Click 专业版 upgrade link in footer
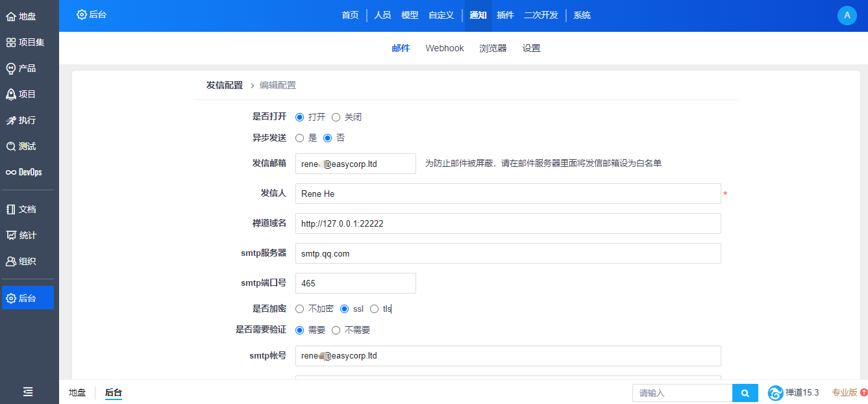This screenshot has height=404, width=868. (845, 392)
